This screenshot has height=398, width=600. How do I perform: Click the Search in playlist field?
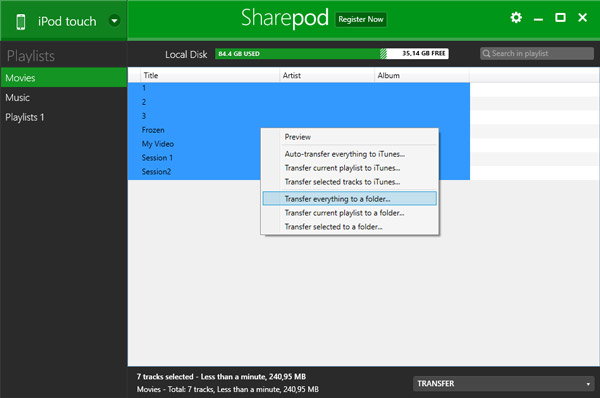[536, 54]
